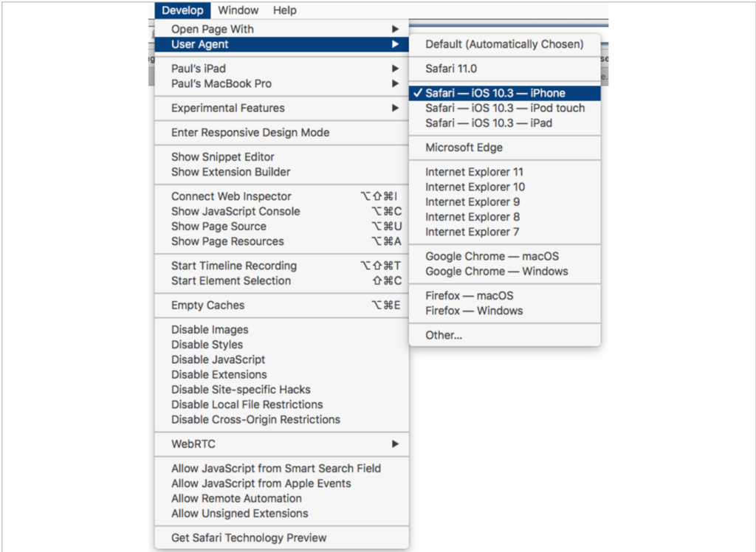Toggle Allow Remote Automation
Image resolution: width=756 pixels, height=552 pixels.
(281, 498)
